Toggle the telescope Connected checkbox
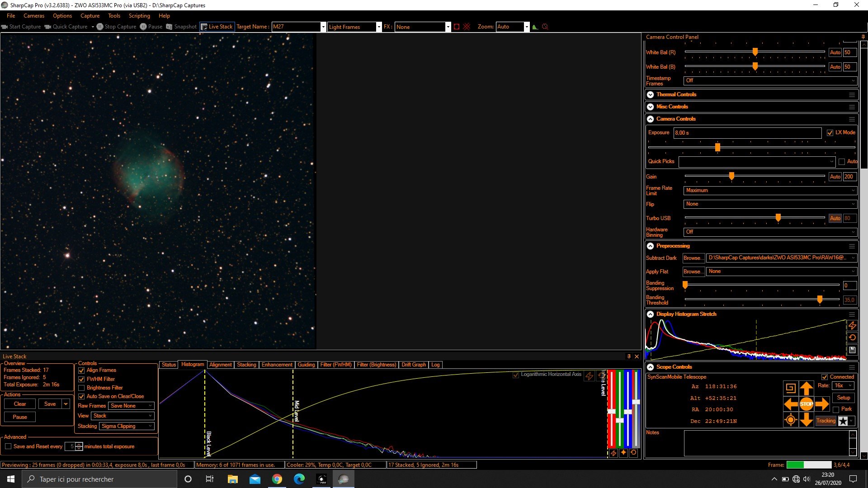 coord(825,377)
